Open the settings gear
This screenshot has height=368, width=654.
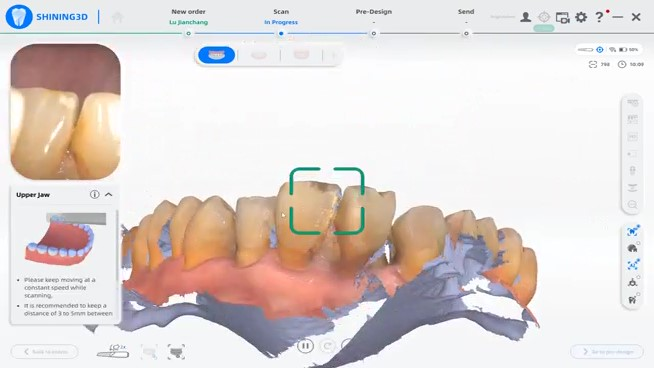tap(581, 17)
